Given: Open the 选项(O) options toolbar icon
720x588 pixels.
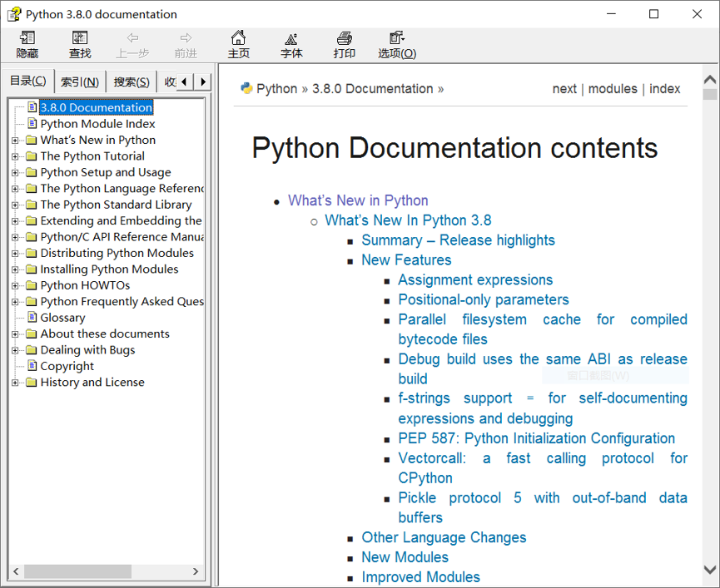Looking at the screenshot, I should pyautogui.click(x=397, y=44).
